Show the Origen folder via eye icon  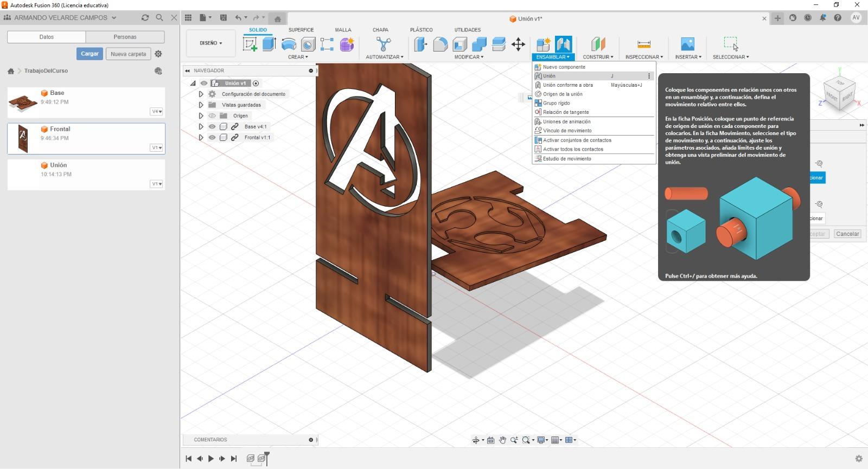click(x=212, y=115)
